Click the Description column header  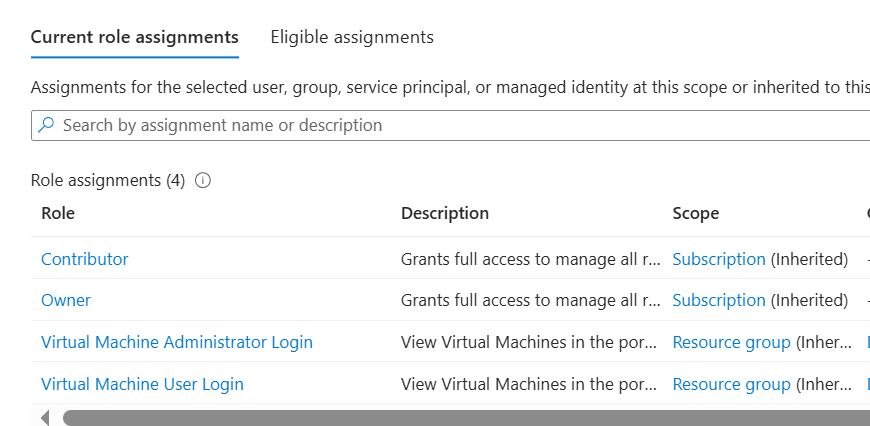(445, 213)
